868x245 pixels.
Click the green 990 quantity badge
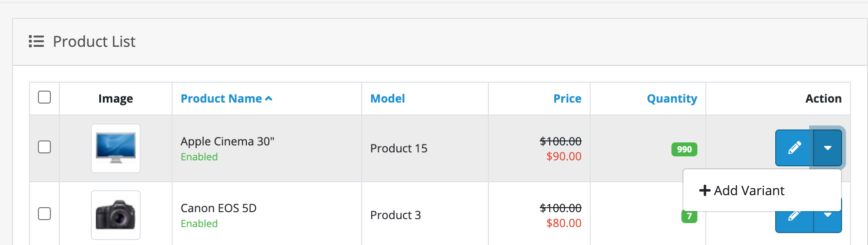coord(684,149)
